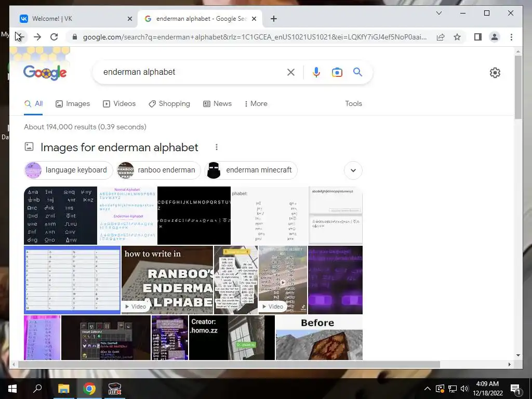
Task: Click the horizontal scroll right arrow
Action: pos(509,364)
